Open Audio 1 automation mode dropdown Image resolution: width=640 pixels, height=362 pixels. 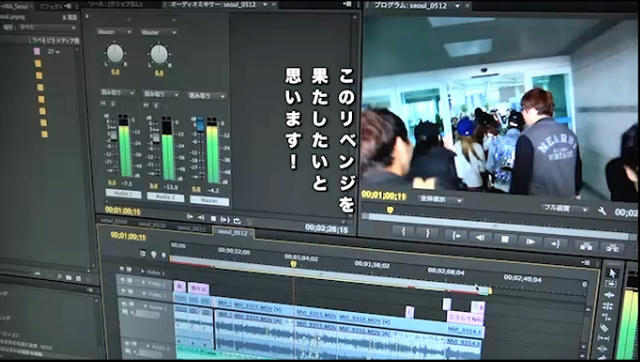point(118,93)
